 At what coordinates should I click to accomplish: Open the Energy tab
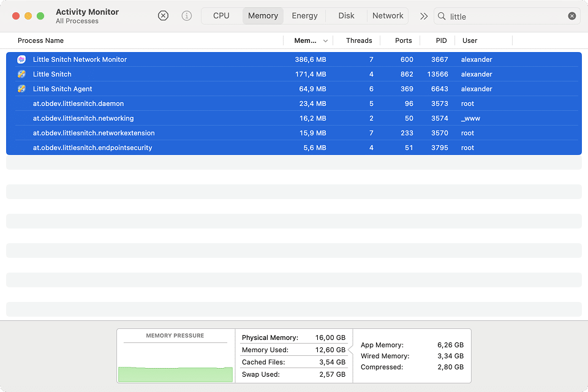[304, 15]
